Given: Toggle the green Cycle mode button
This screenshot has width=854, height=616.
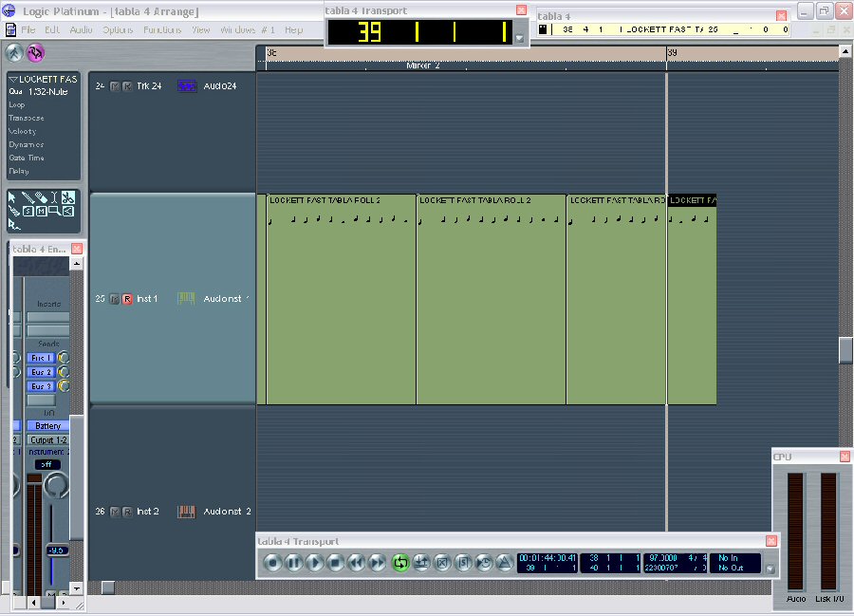Looking at the screenshot, I should 399,563.
